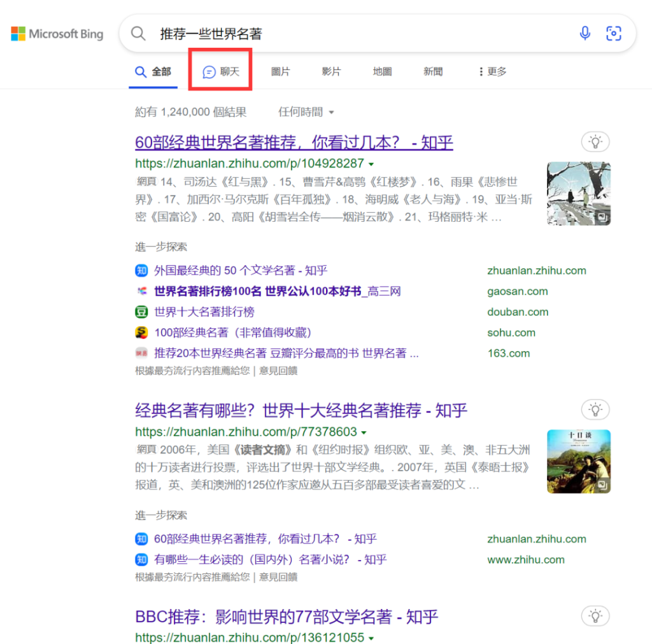Click lightbulb icon beside BBC推荐 result

[595, 616]
